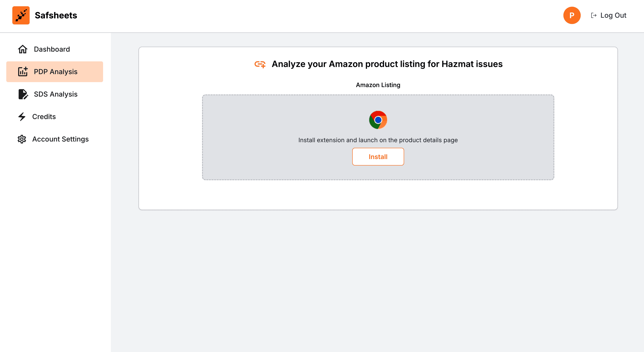The height and width of the screenshot is (352, 644).
Task: Click the Log Out arrow icon
Action: point(593,16)
